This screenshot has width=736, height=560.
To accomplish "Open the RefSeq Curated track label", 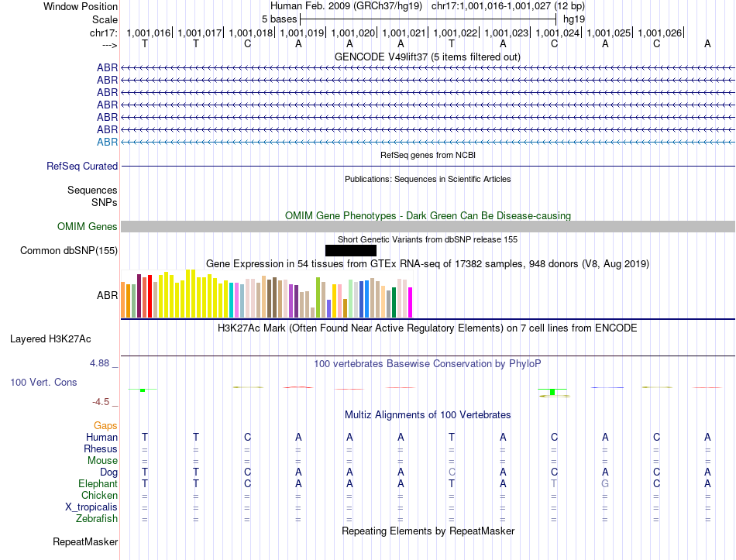I will (x=82, y=167).
